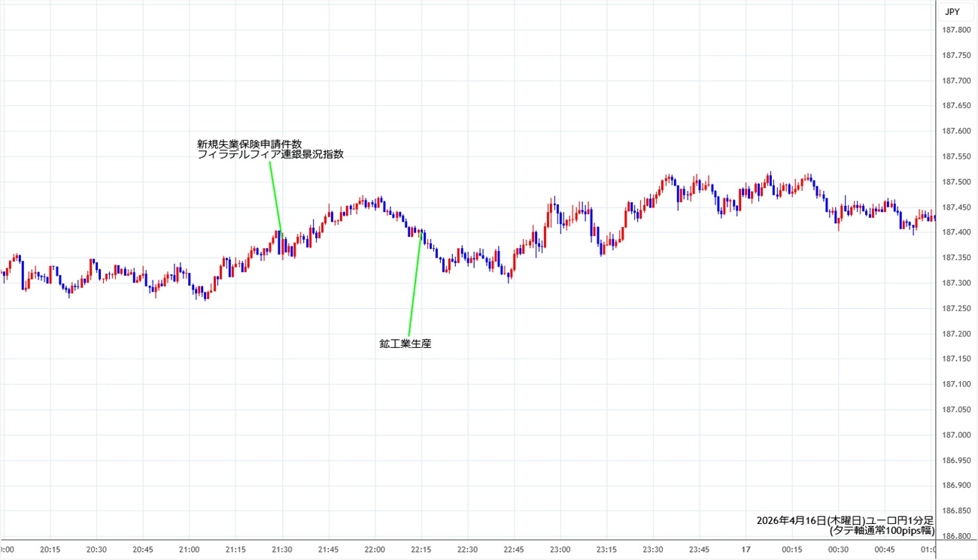The width and height of the screenshot is (978, 560).
Task: Click the 187.800 price axis label
Action: (955, 30)
